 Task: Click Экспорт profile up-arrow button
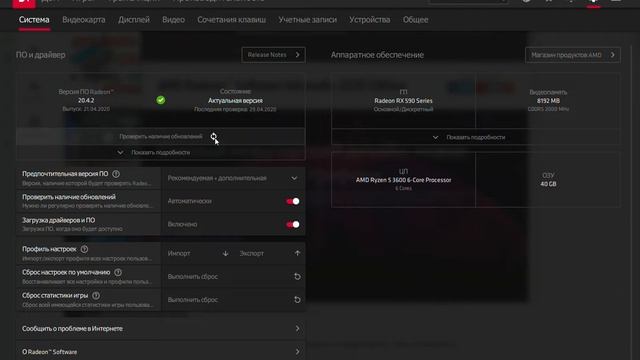297,253
